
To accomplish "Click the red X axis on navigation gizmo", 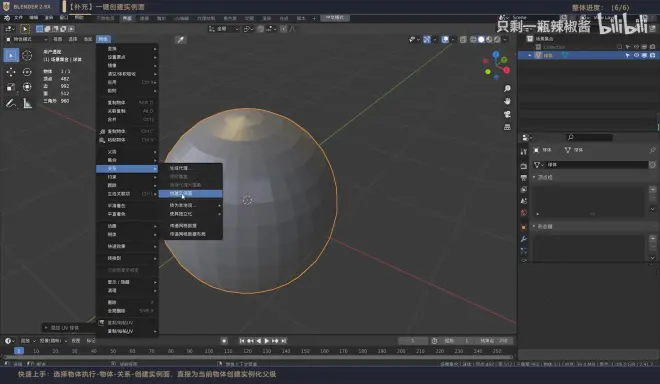I will (506, 70).
